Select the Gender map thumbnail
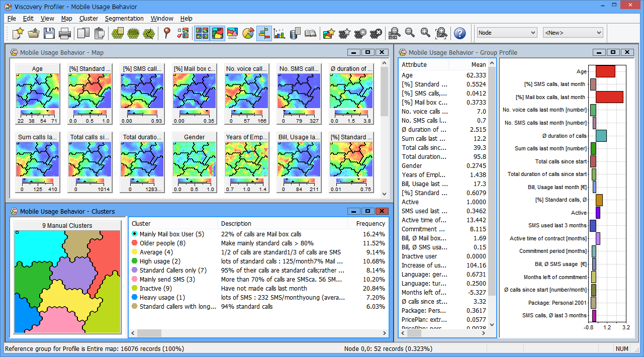The image size is (644, 357). pos(194,162)
